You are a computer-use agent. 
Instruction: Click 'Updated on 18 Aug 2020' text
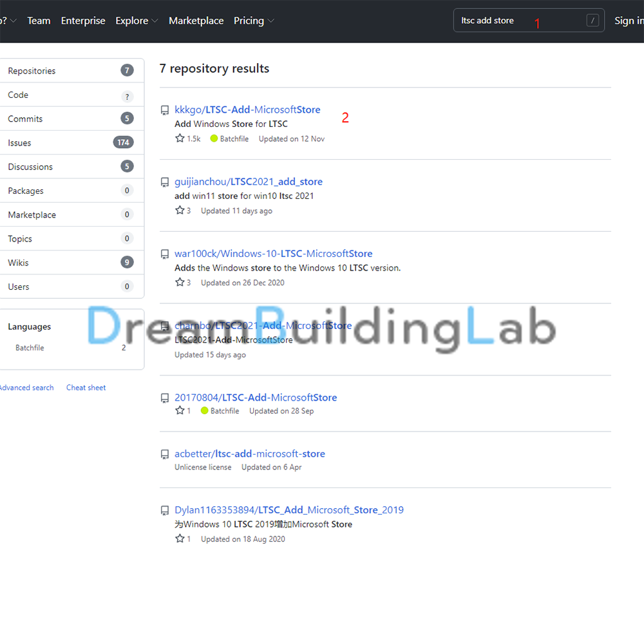tap(243, 539)
